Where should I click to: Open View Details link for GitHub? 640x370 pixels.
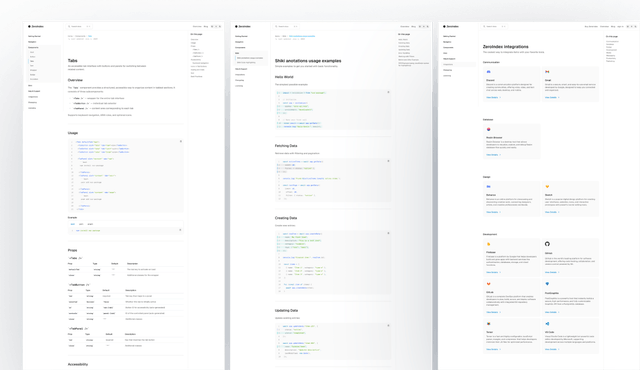(x=552, y=273)
